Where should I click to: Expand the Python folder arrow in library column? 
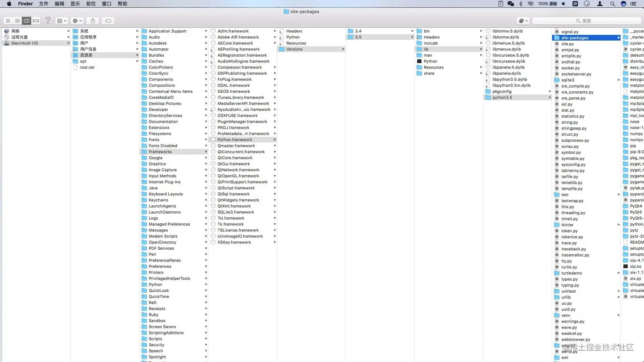[206, 285]
